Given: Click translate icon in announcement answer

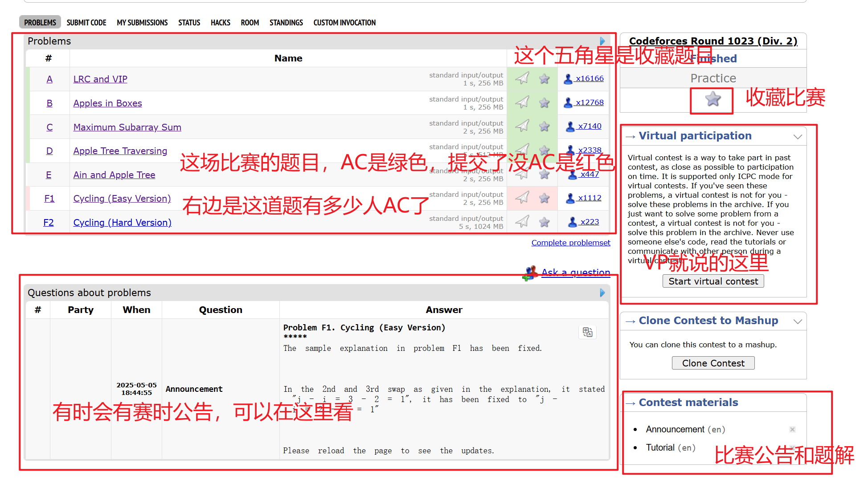Looking at the screenshot, I should click(587, 332).
